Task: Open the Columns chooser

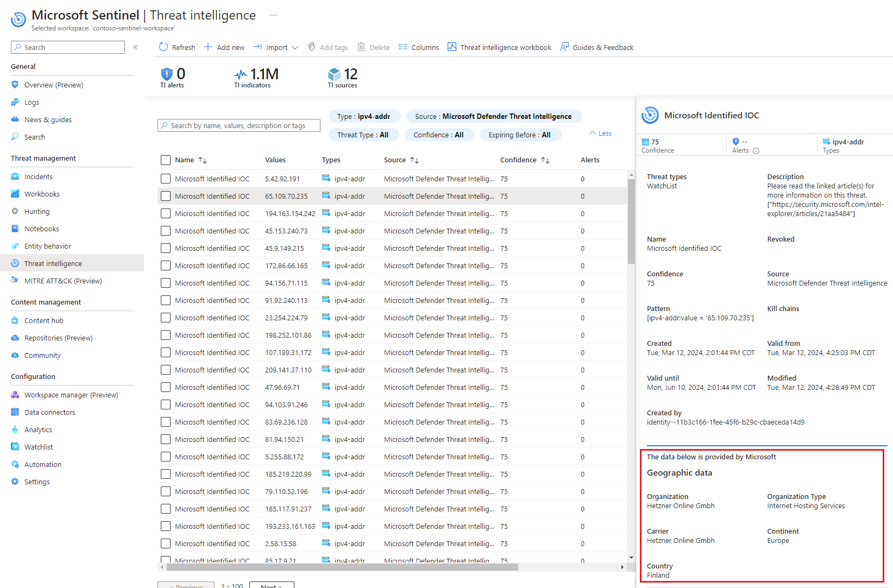Action: coord(418,47)
